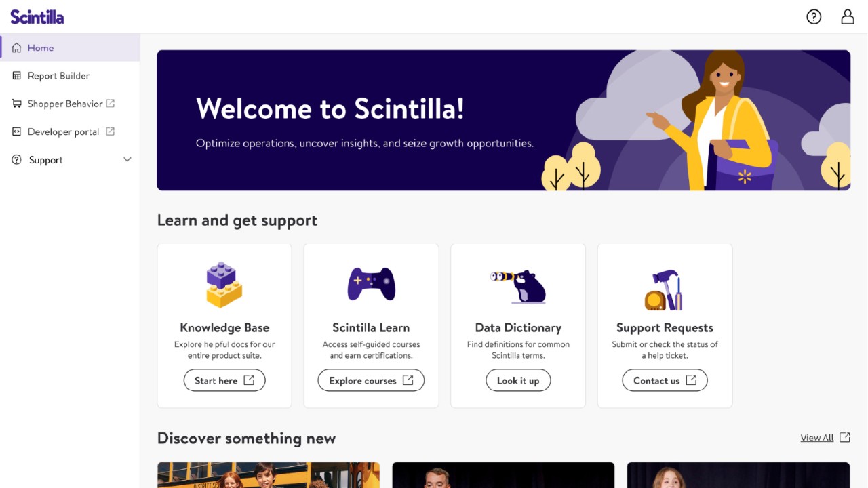
Task: Select Support in the sidebar
Action: click(x=45, y=160)
